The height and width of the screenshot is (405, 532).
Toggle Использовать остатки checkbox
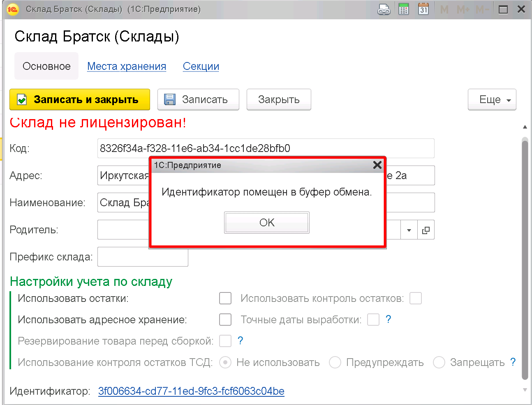tap(225, 298)
